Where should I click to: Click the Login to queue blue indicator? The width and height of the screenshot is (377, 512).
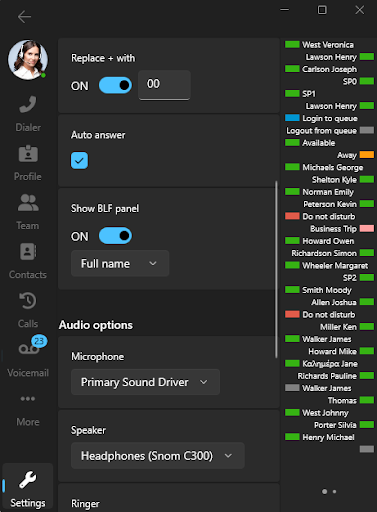(x=292, y=118)
